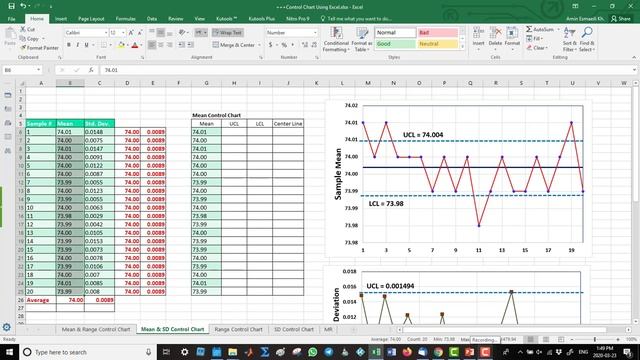The height and width of the screenshot is (360, 640).
Task: Click the Tell me what you want search box
Action: point(356,19)
